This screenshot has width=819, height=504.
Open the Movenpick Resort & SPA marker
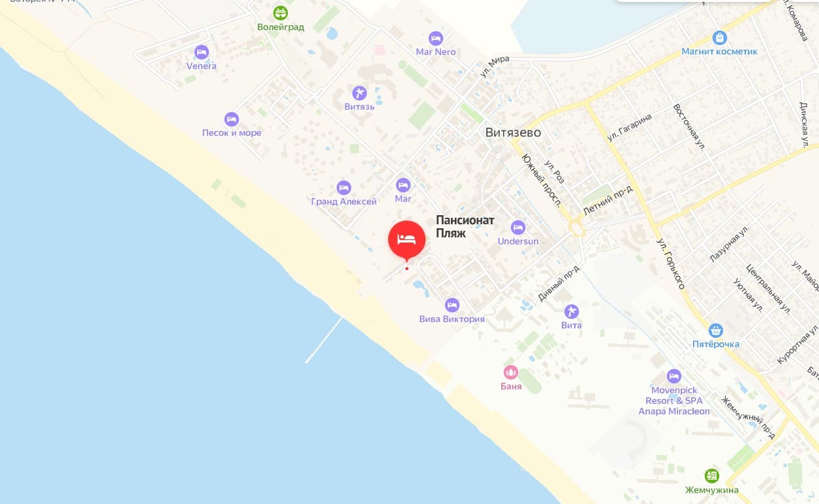point(674,376)
